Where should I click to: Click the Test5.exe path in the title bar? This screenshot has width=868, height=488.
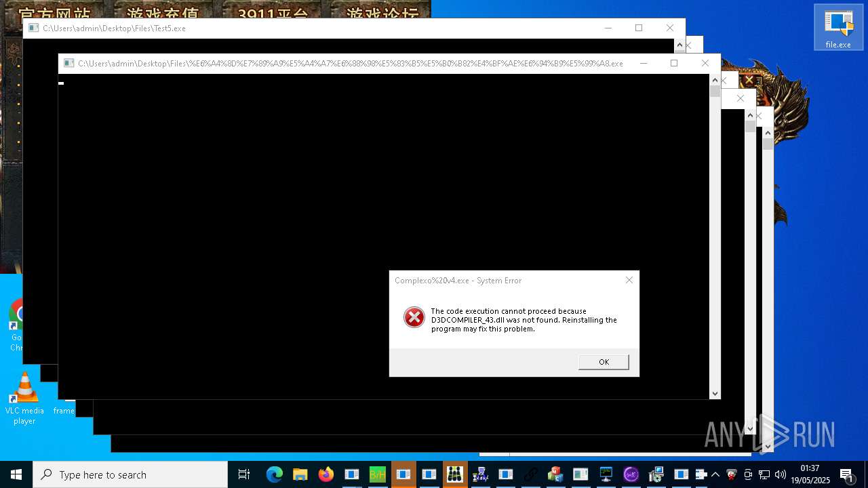click(114, 28)
